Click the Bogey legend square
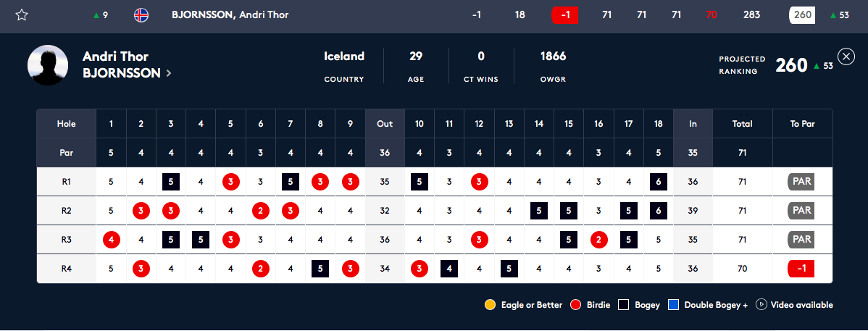The image size is (868, 331). click(623, 304)
